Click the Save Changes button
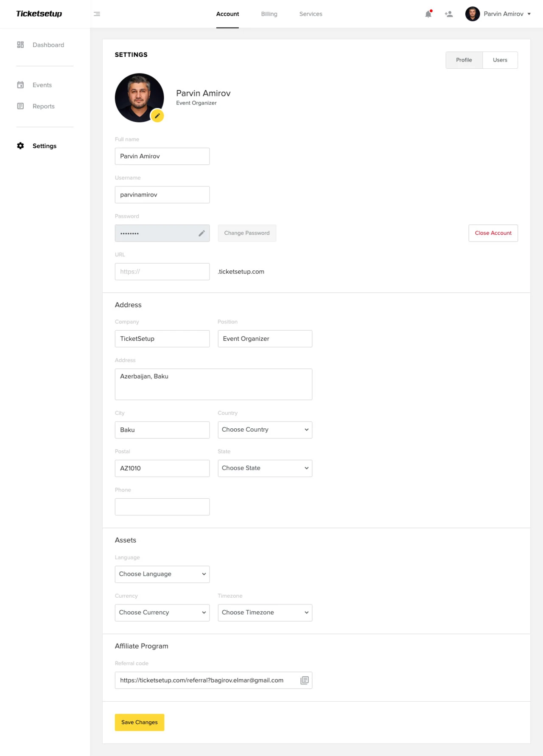Viewport: 543px width, 756px height. point(140,722)
